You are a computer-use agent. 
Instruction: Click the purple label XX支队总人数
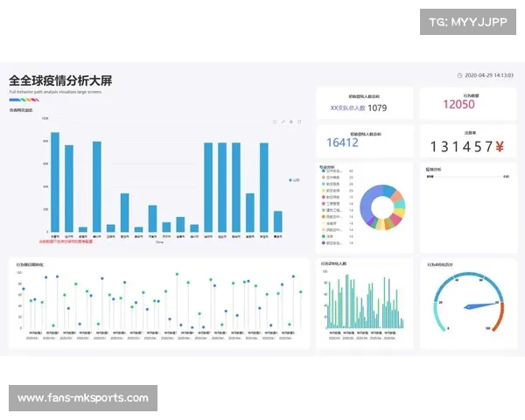click(x=347, y=108)
